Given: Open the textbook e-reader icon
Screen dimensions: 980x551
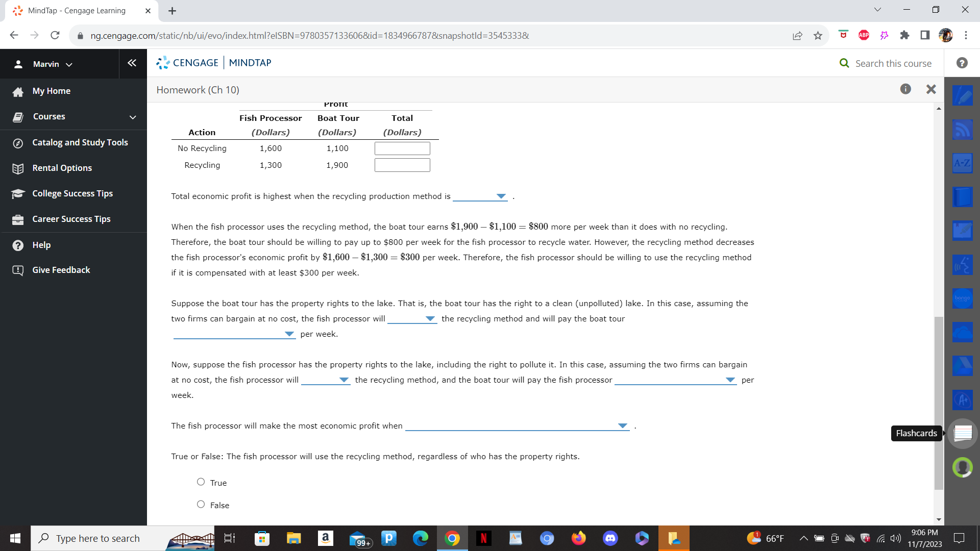Looking at the screenshot, I should click(963, 197).
